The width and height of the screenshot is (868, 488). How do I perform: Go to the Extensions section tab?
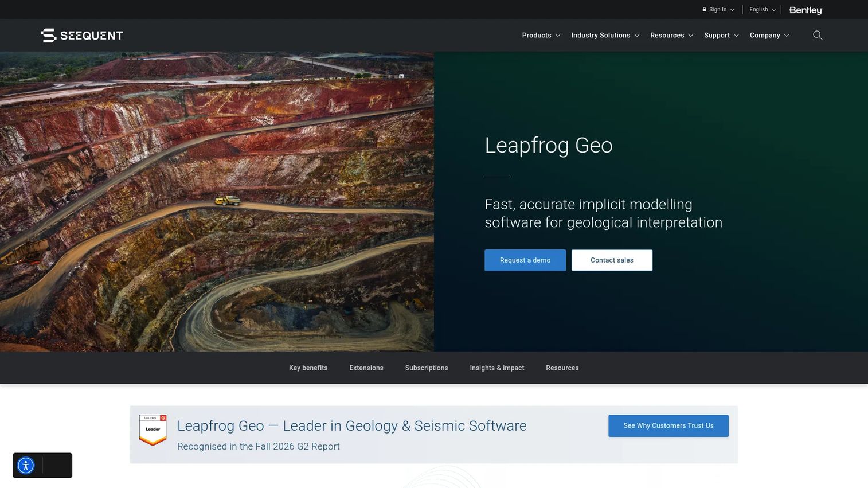click(x=366, y=368)
